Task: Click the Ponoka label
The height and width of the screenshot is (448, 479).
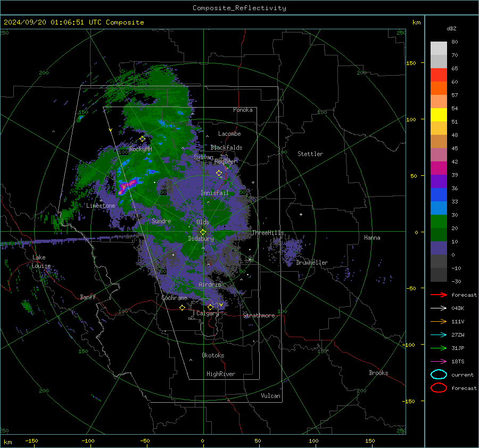Action: [x=243, y=110]
